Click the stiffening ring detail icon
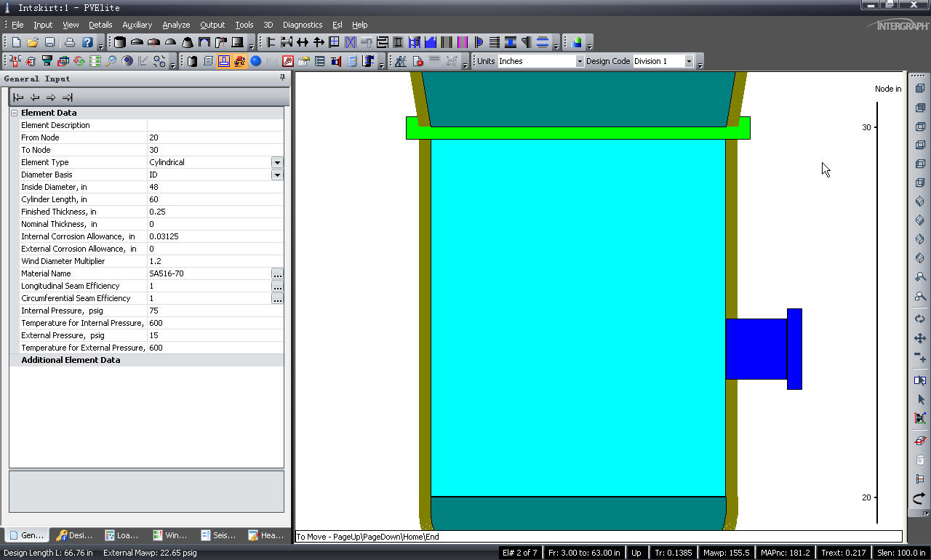 (x=271, y=42)
